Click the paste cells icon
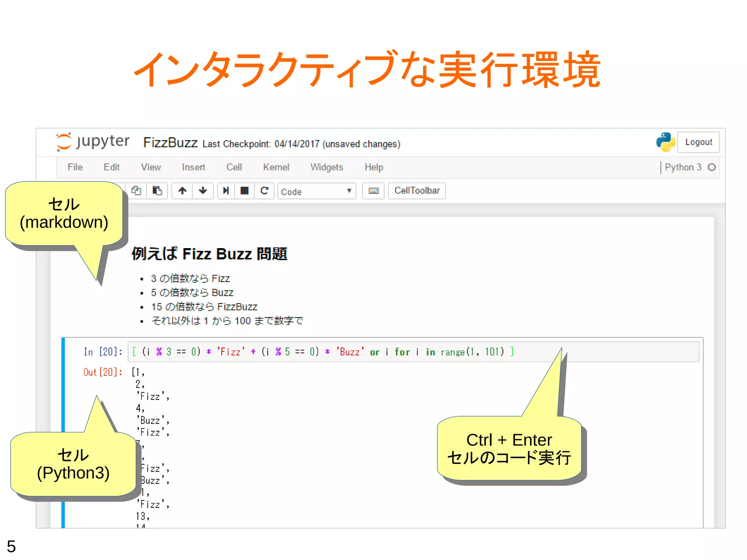The image size is (747, 560). click(x=157, y=191)
